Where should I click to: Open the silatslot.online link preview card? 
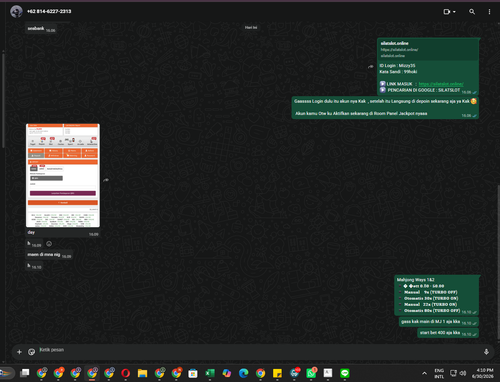tap(428, 49)
